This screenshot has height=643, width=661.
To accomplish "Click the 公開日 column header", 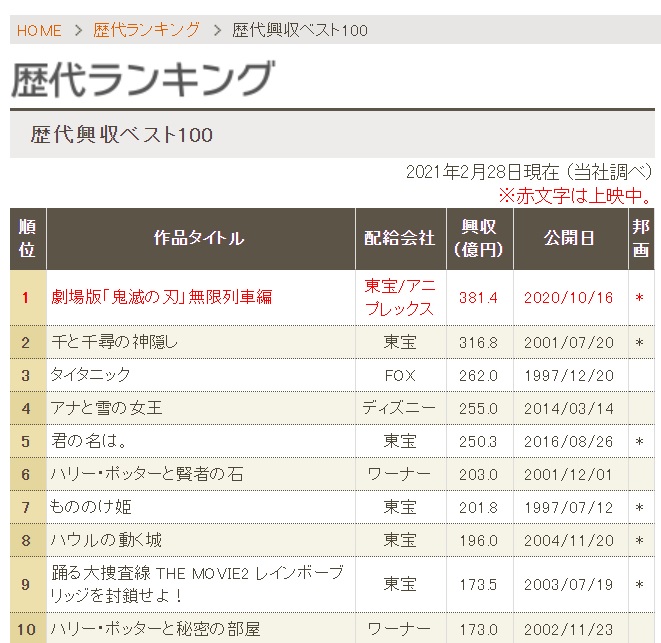I will [569, 239].
